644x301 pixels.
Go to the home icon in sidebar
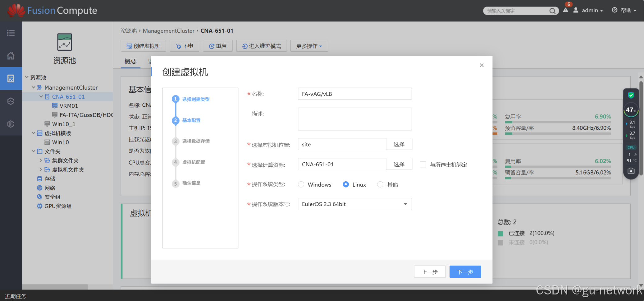coord(11,56)
